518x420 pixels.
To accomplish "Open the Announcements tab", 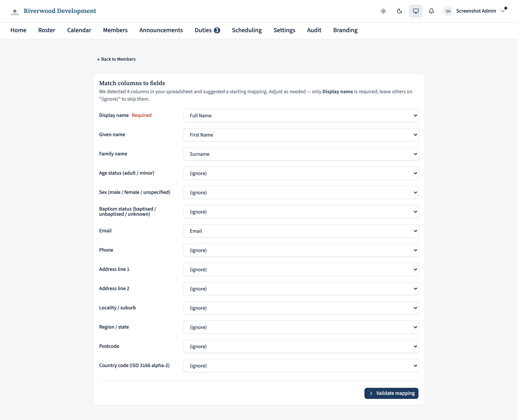I will coord(161,30).
